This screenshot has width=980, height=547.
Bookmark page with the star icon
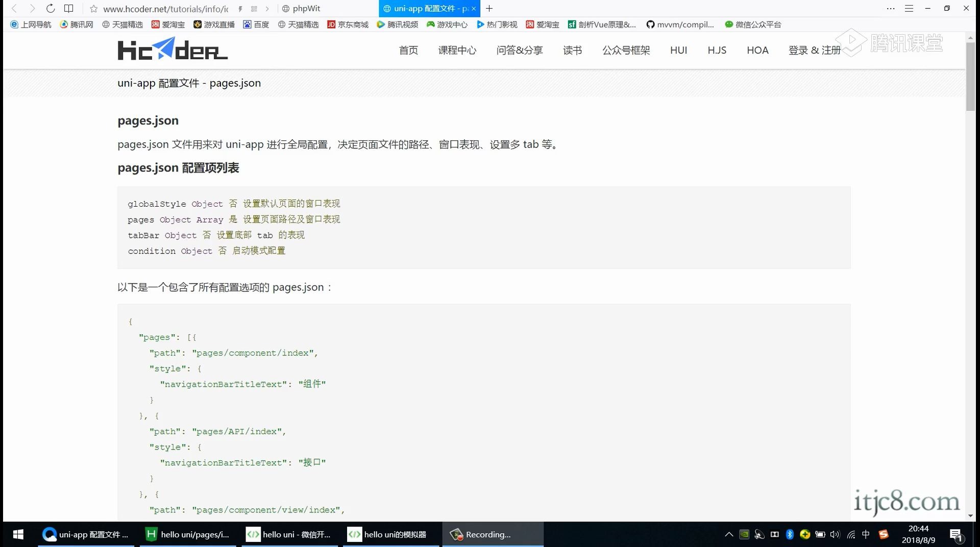click(x=93, y=9)
